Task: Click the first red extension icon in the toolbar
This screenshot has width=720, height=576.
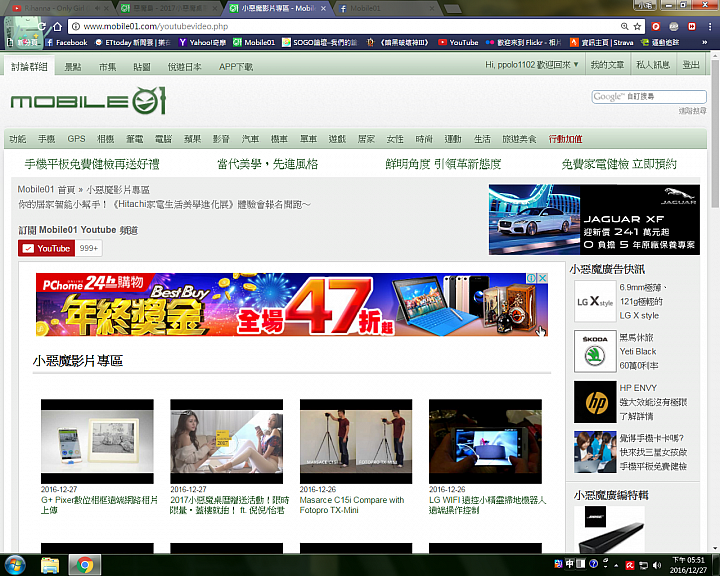Action: point(656,27)
